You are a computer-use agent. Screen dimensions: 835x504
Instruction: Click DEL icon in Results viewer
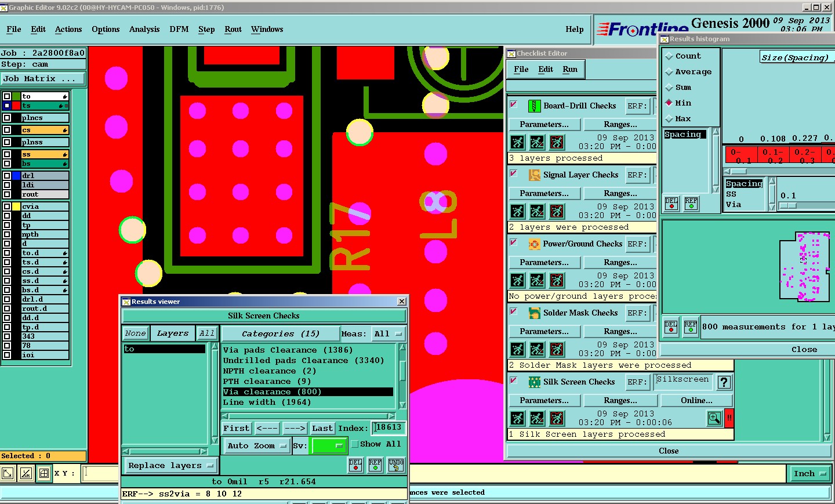point(355,465)
